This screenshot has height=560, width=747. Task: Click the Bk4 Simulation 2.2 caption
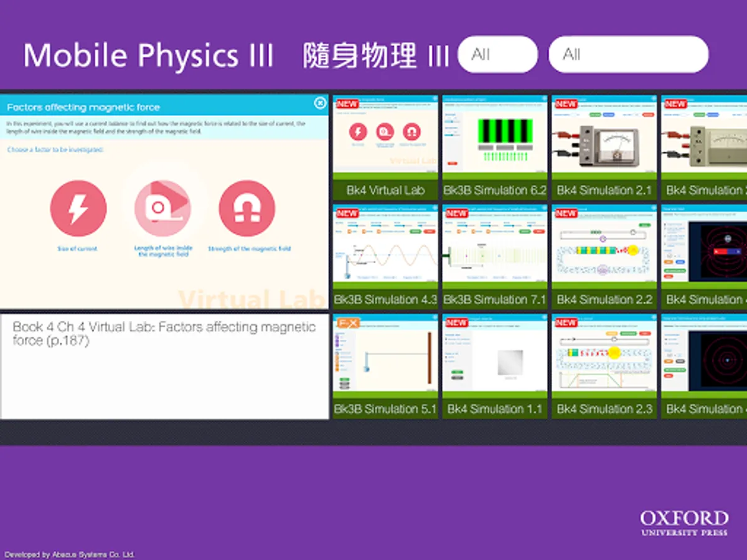604,300
